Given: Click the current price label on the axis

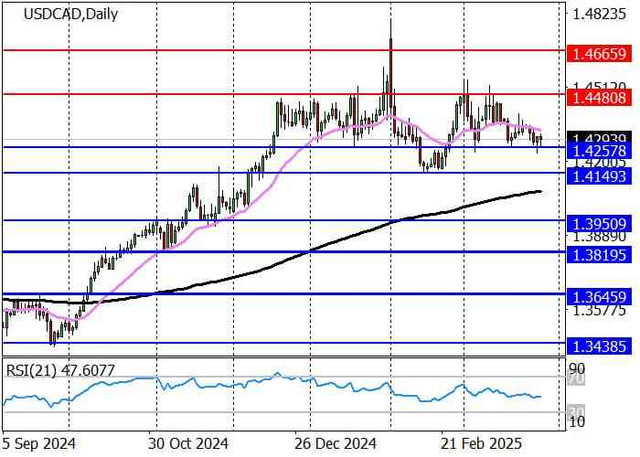Looking at the screenshot, I should pos(599,138).
